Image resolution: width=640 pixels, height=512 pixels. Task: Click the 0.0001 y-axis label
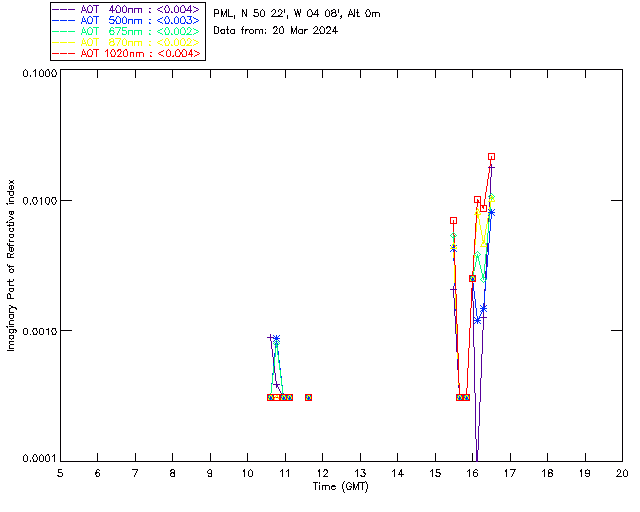click(39, 459)
